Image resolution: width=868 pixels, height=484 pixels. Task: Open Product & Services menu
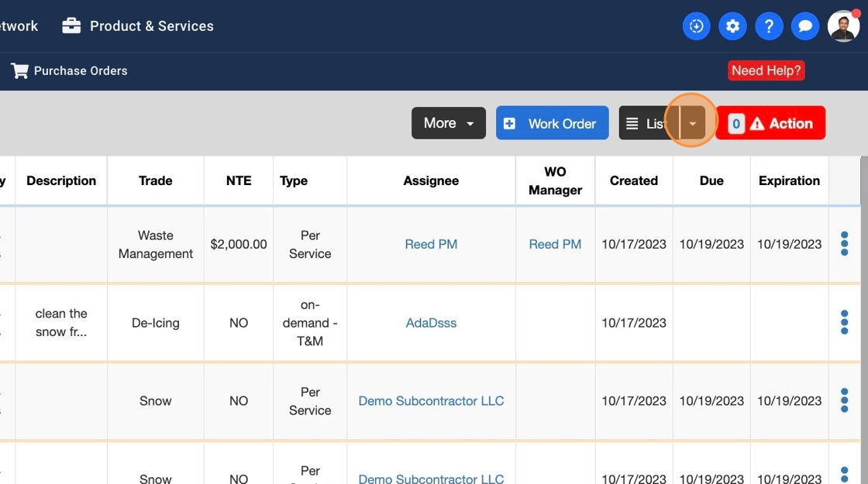[138, 26]
